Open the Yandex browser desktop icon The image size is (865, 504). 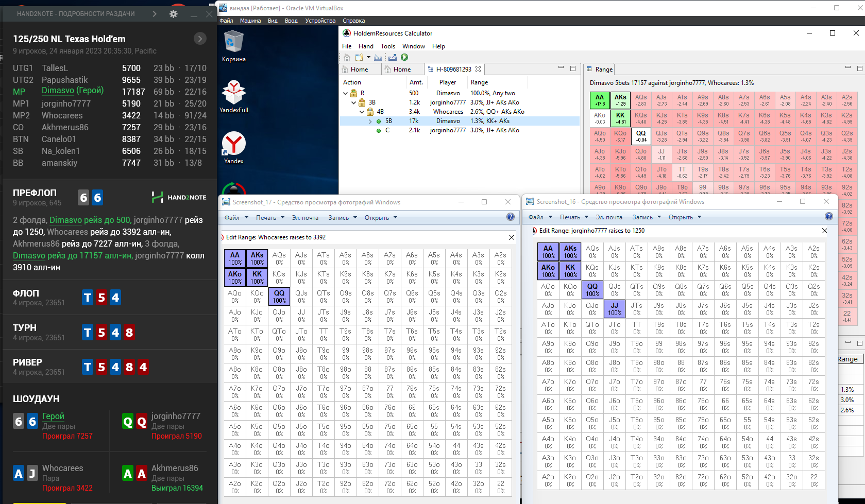234,148
